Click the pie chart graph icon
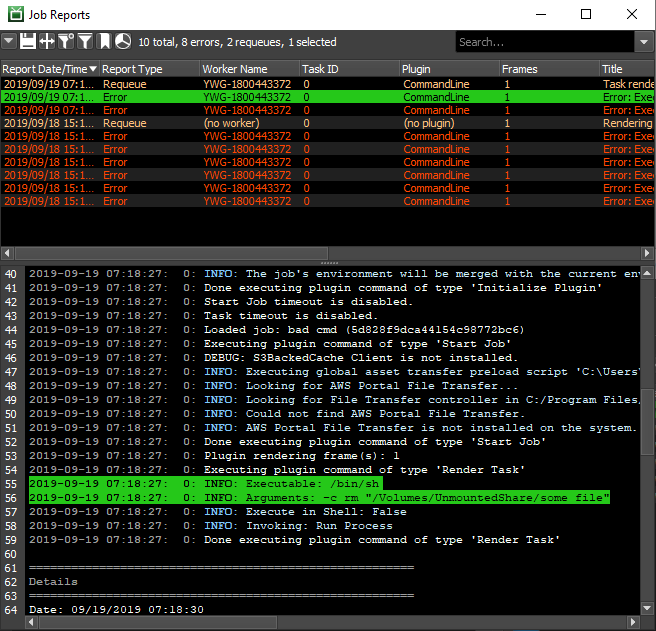This screenshot has width=656, height=631. click(122, 42)
